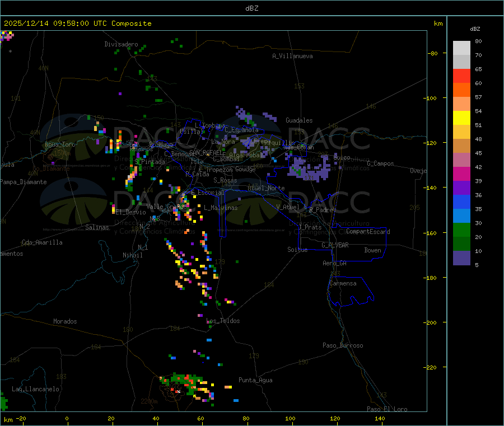Click the 'dBZ' title at top
This screenshot has height=426, width=504.
(251, 8)
